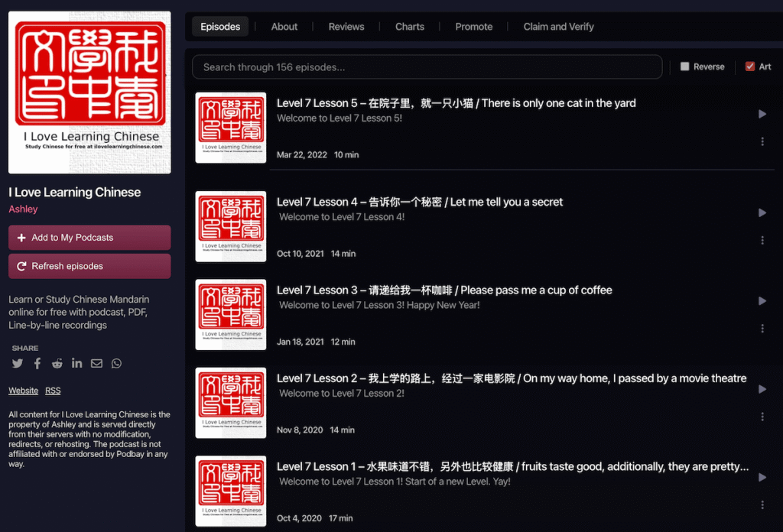
Task: Open the Reviews tab
Action: tap(346, 27)
